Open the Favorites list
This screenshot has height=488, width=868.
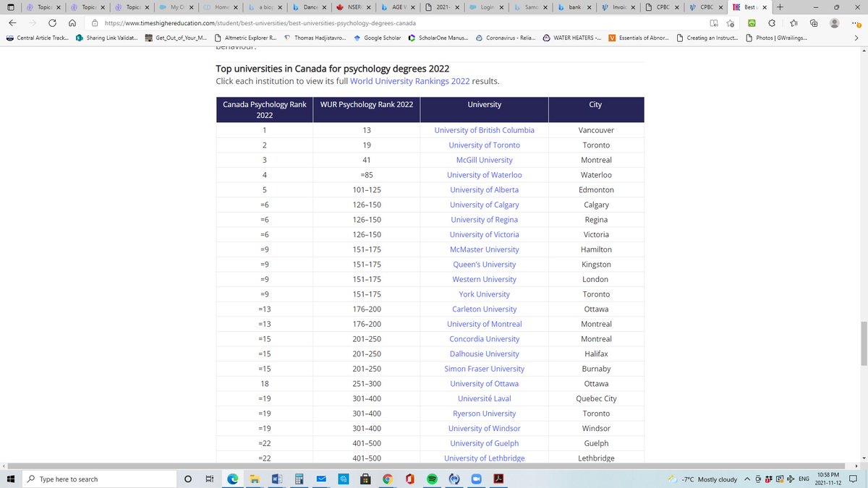point(793,22)
